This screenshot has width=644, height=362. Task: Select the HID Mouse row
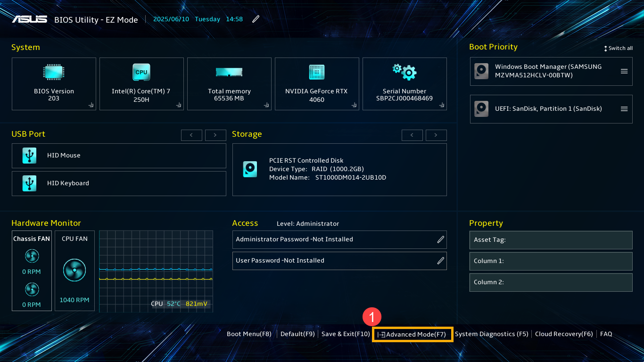click(x=119, y=156)
